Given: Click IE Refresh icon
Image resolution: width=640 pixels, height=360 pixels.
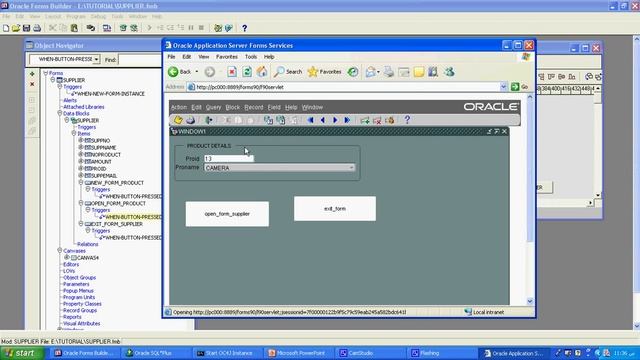Looking at the screenshot, I should pyautogui.click(x=247, y=72).
